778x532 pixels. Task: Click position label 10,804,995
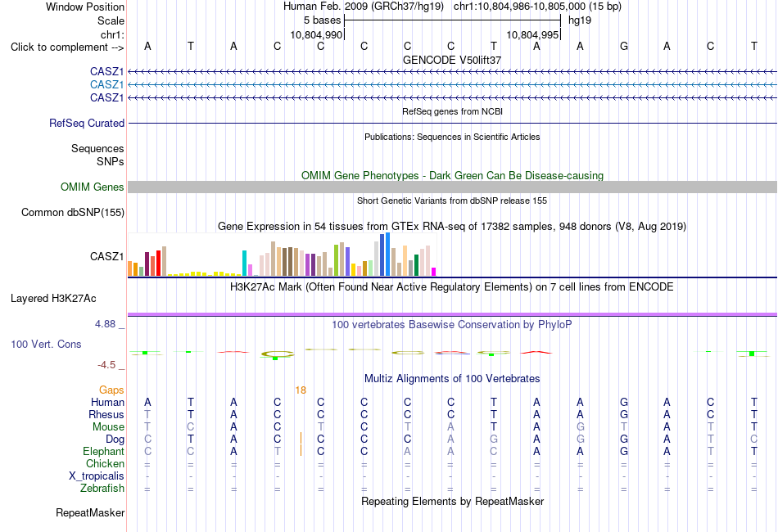pos(532,34)
